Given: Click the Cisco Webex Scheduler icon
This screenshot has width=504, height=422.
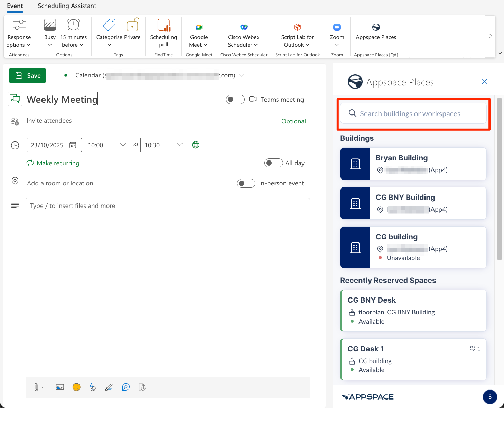Looking at the screenshot, I should pyautogui.click(x=244, y=27).
